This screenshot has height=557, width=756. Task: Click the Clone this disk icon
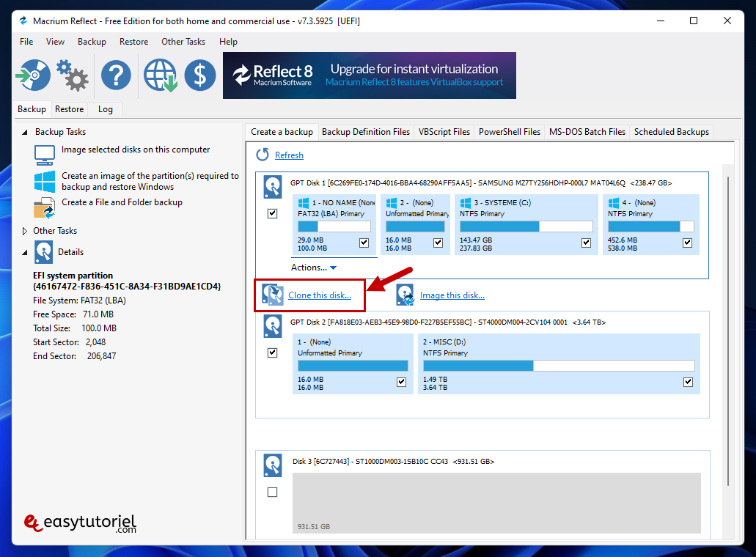[273, 295]
